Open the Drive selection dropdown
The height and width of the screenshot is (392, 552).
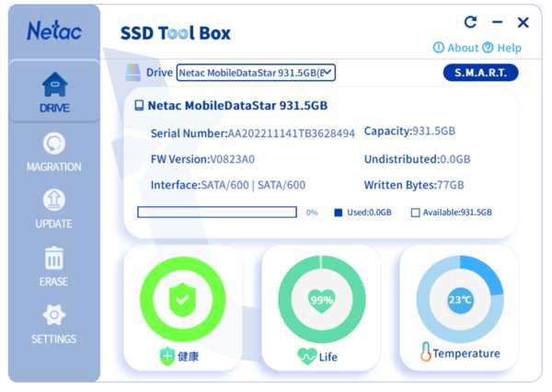(256, 73)
